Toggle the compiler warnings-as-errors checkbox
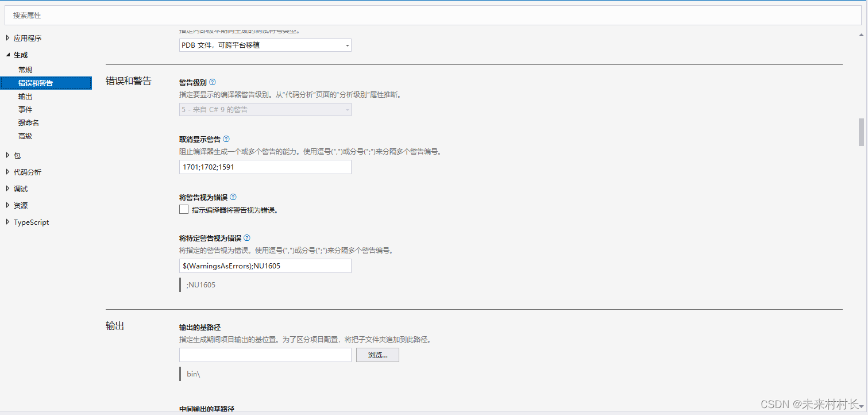This screenshot has height=415, width=868. pos(183,210)
